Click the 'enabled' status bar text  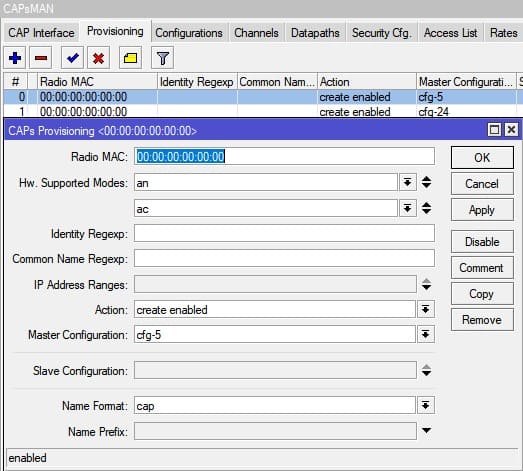[27, 458]
